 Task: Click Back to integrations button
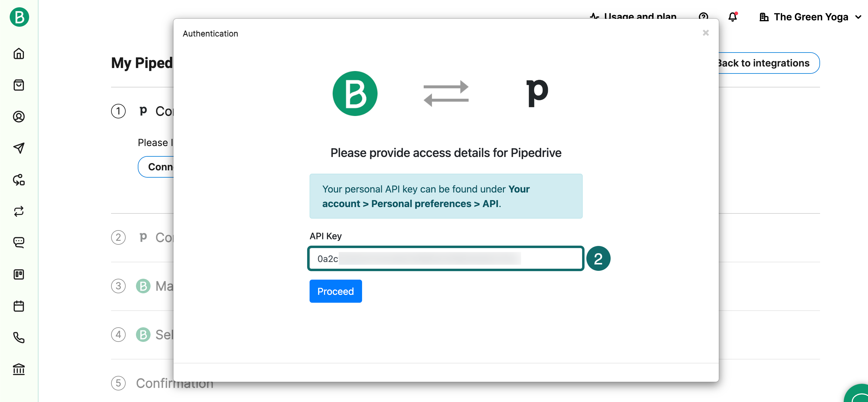(x=768, y=63)
